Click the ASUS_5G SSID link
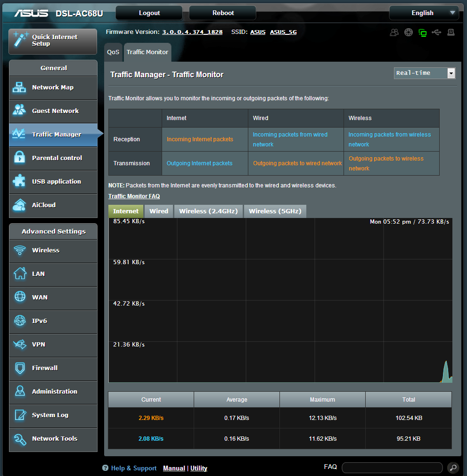467x476 pixels. pyautogui.click(x=283, y=32)
